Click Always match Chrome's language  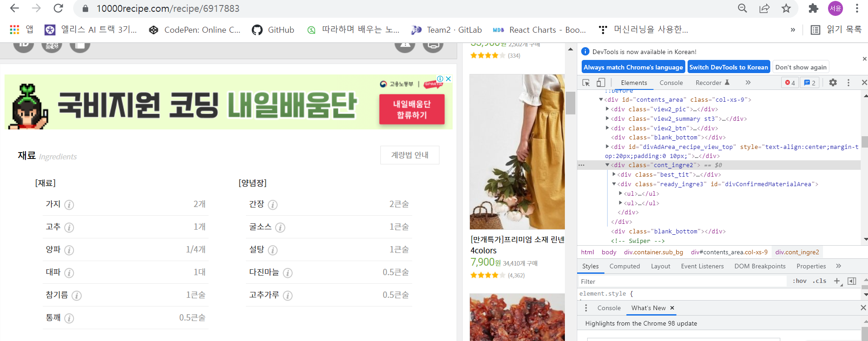pos(633,67)
